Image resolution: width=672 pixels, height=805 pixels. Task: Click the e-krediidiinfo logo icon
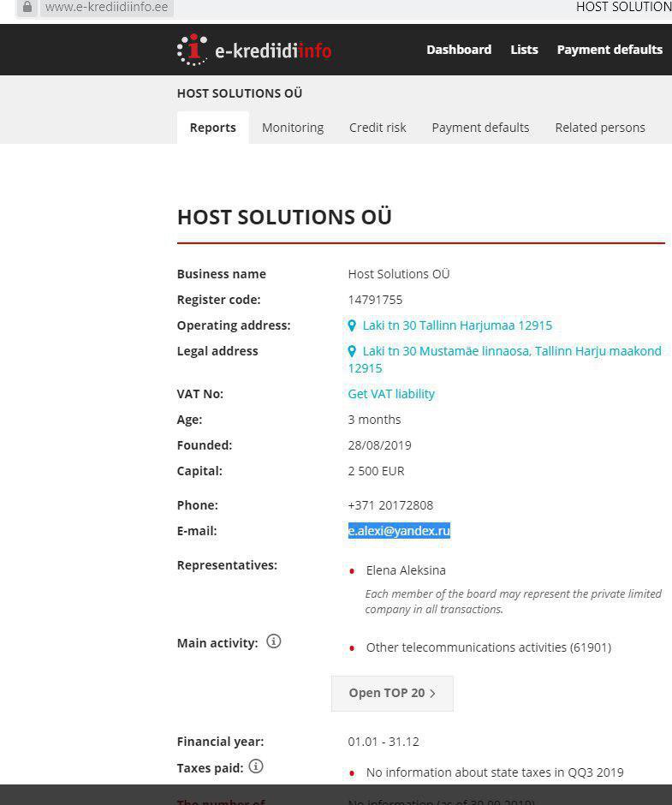(192, 50)
